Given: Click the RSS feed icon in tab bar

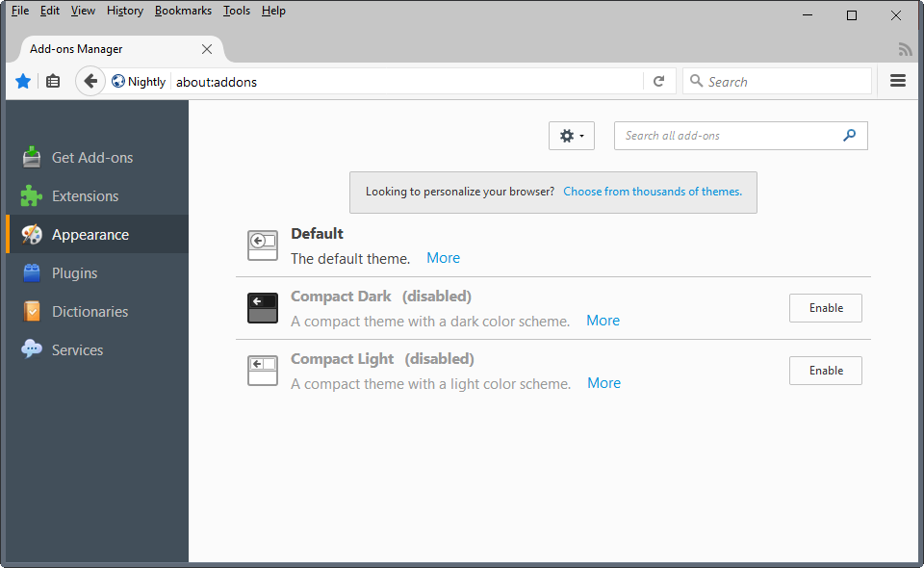Looking at the screenshot, I should (x=905, y=49).
